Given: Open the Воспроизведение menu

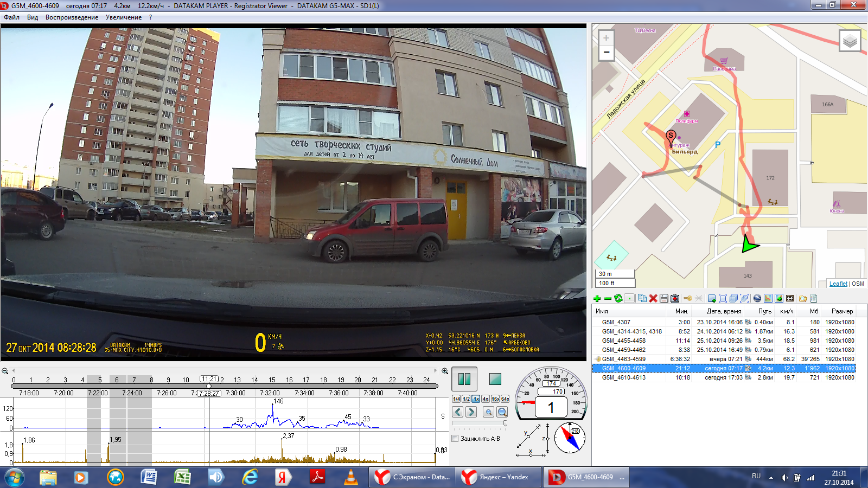Looking at the screenshot, I should (72, 17).
